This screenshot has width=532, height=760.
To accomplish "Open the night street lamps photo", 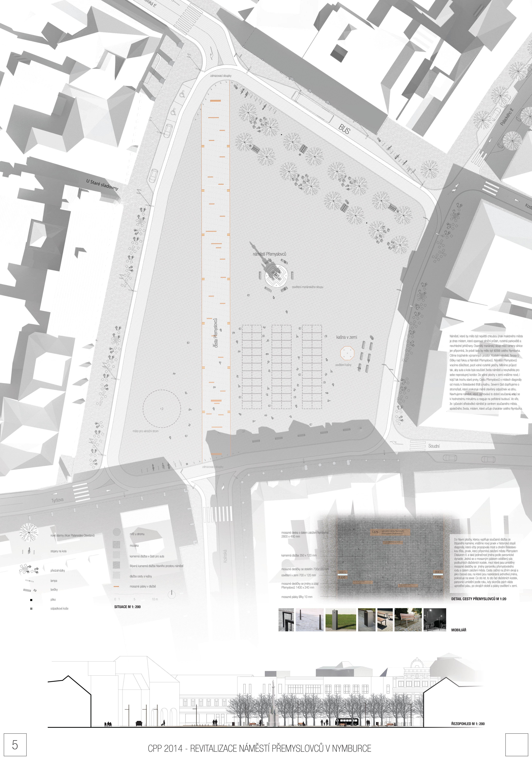I will (x=435, y=620).
